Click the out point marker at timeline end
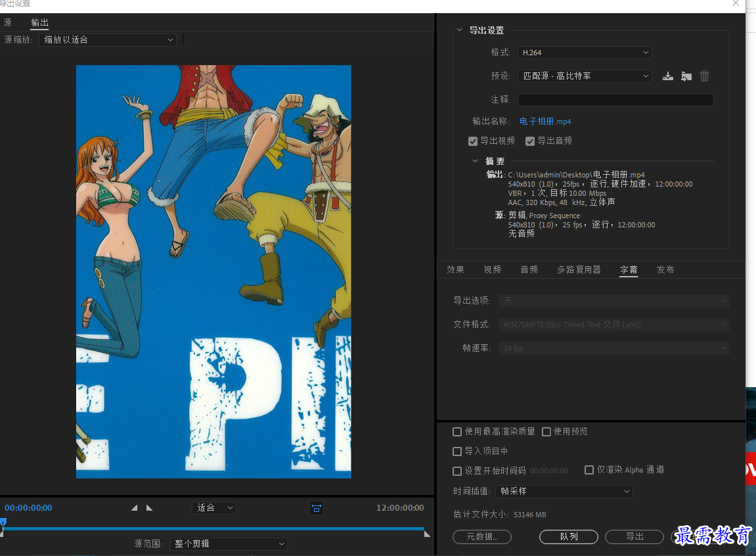Viewport: 756px width, 556px height. coord(427,534)
